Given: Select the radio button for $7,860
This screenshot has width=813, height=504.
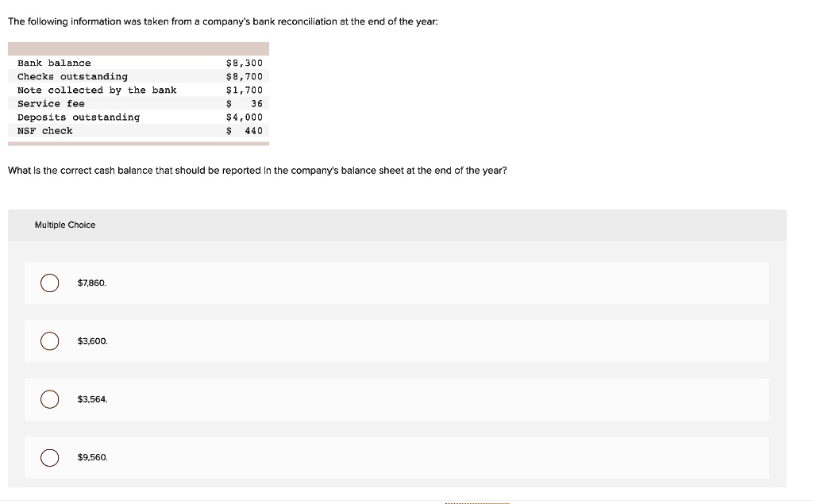Looking at the screenshot, I should click(49, 283).
